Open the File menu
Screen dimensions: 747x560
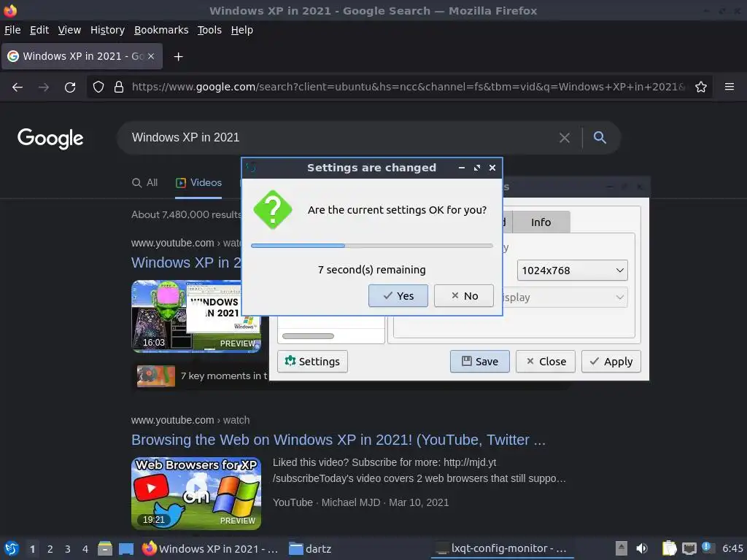[x=12, y=30]
